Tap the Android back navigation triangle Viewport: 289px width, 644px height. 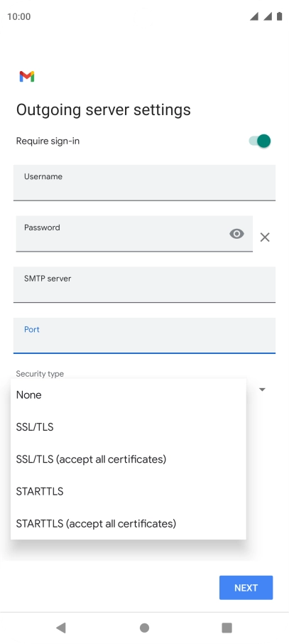(61, 627)
